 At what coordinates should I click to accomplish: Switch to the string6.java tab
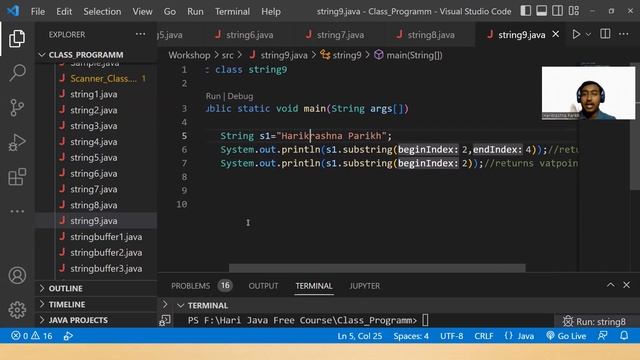coord(244,35)
